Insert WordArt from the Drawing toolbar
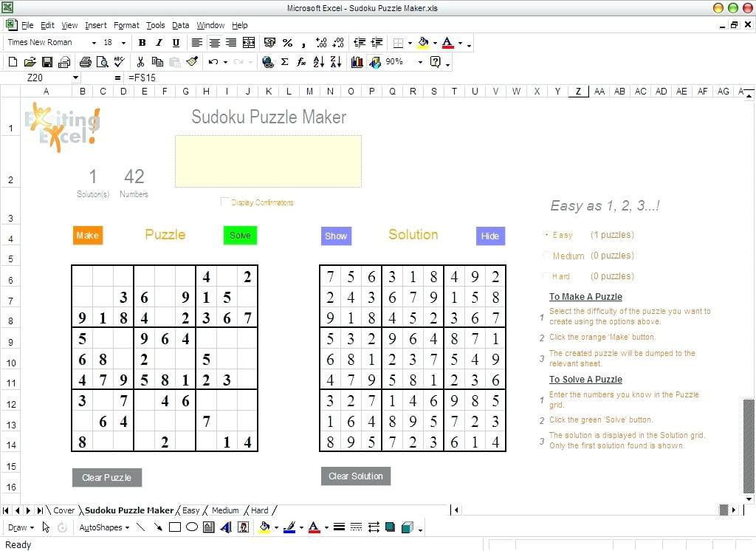This screenshot has width=756, height=551. (x=226, y=527)
